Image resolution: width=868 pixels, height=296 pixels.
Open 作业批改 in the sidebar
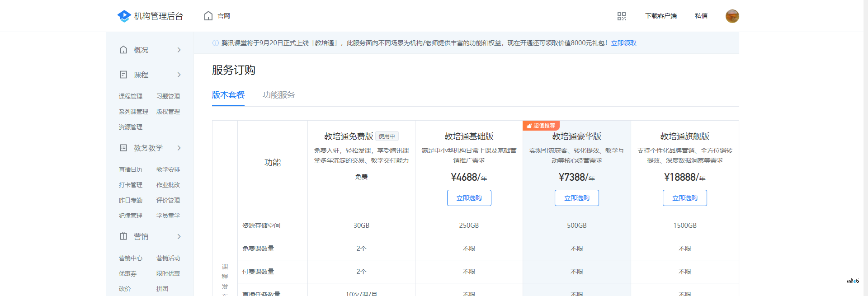[168, 185]
